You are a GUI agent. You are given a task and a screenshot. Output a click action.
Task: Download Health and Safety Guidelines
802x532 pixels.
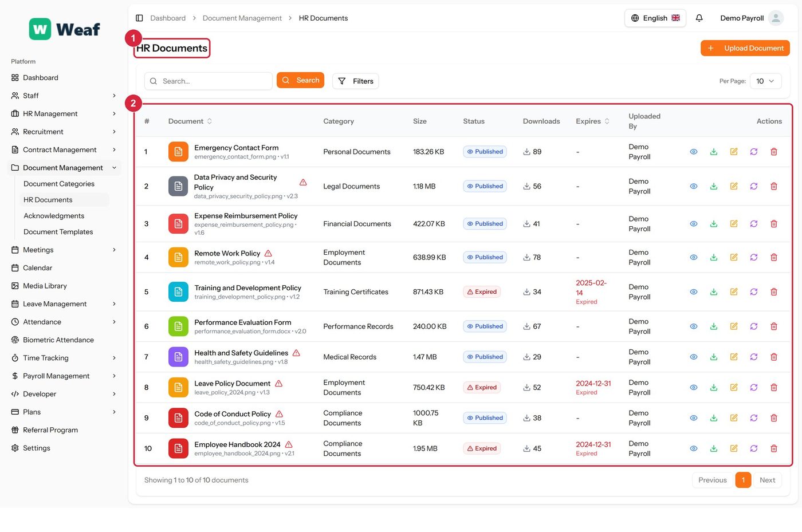714,357
